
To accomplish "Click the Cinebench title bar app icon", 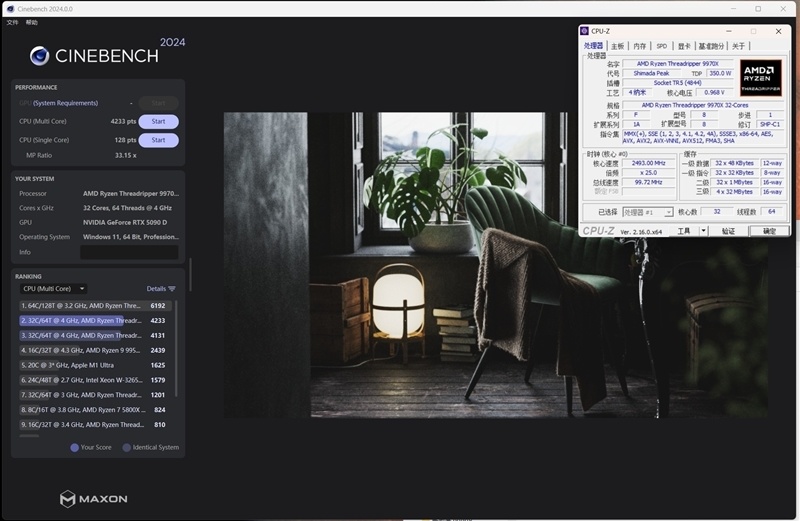I will (9, 8).
